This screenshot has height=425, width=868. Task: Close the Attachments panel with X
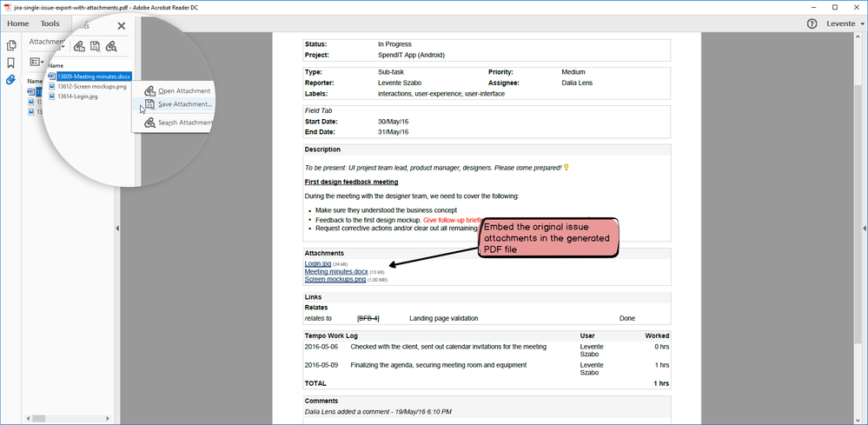point(122,26)
